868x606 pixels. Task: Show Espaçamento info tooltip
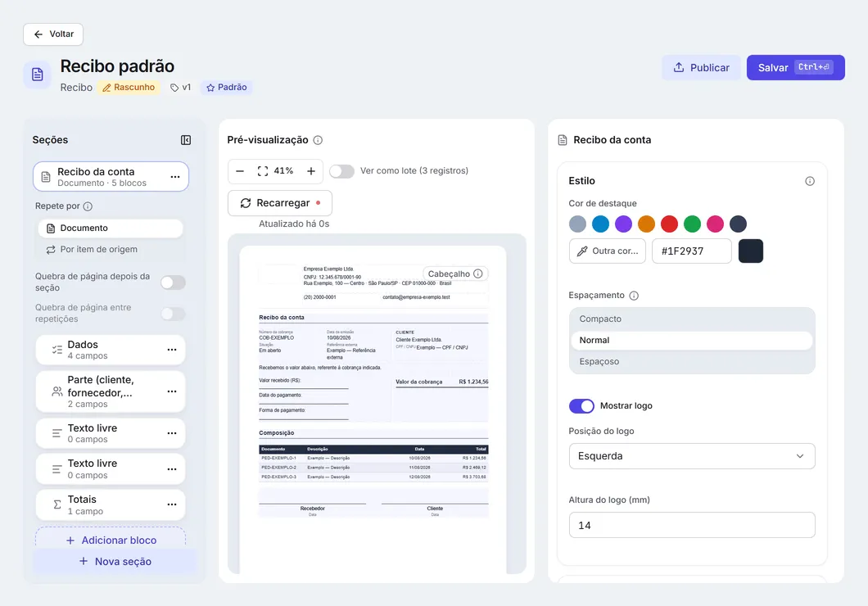pyautogui.click(x=634, y=296)
